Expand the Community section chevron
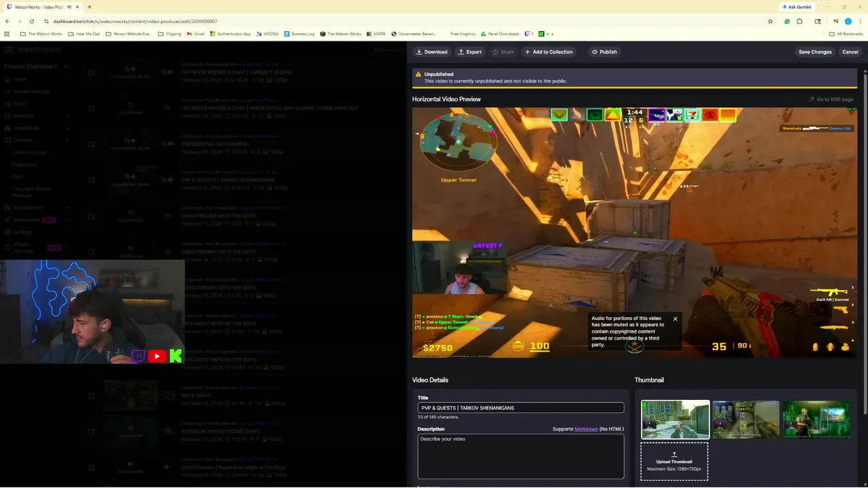 (66, 128)
